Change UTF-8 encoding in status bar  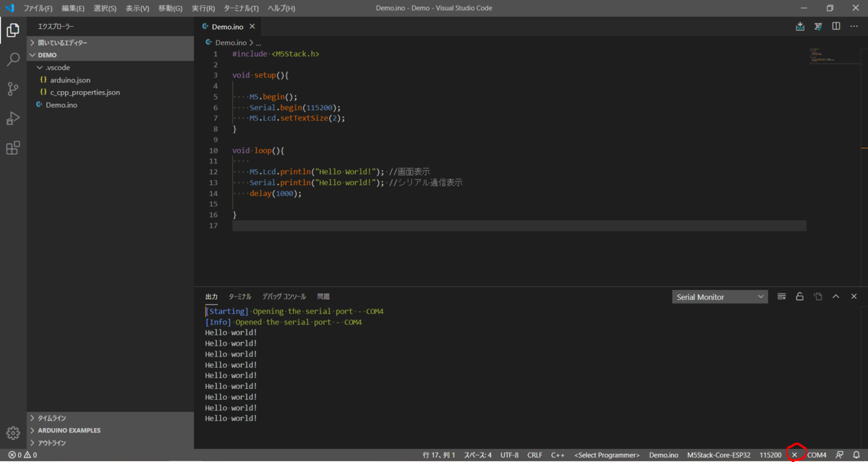509,455
